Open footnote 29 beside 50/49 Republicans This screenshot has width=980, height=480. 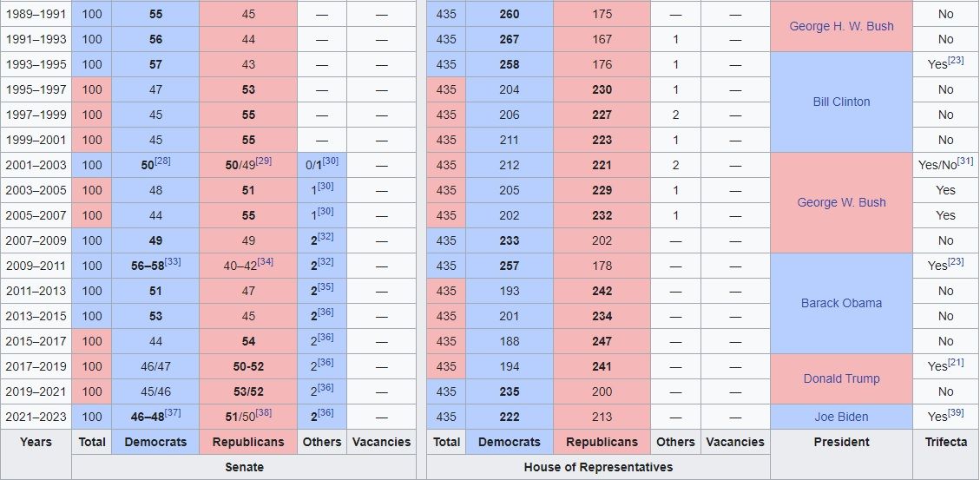click(x=265, y=161)
